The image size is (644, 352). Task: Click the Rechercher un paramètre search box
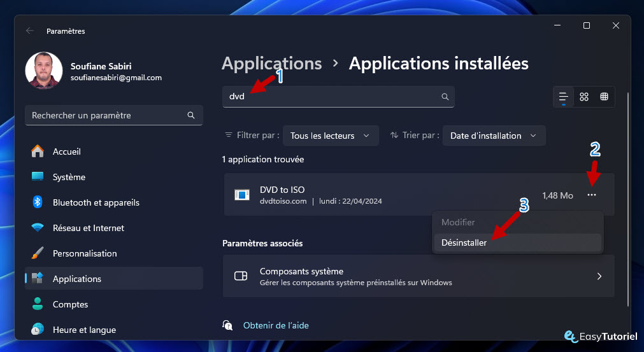[x=114, y=115]
